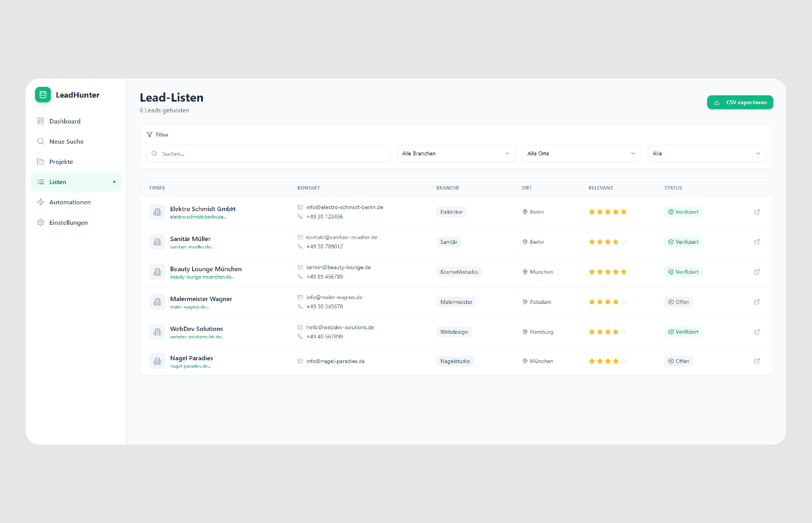Open the external link icon for Nagel Paradies

click(x=757, y=361)
